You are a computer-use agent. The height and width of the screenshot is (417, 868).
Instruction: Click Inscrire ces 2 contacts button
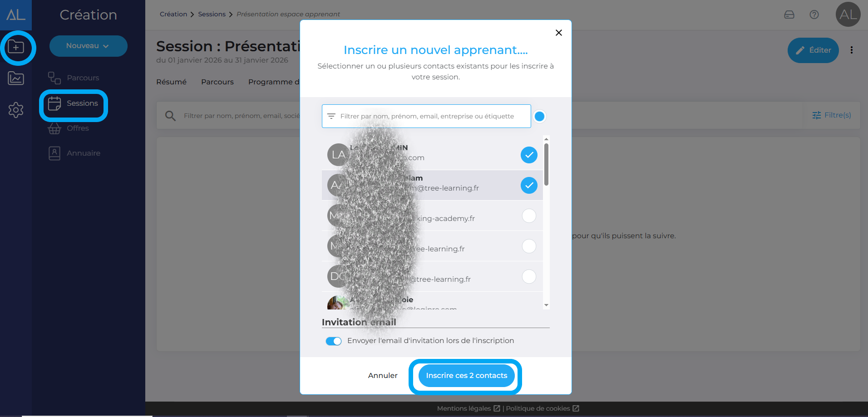466,376
